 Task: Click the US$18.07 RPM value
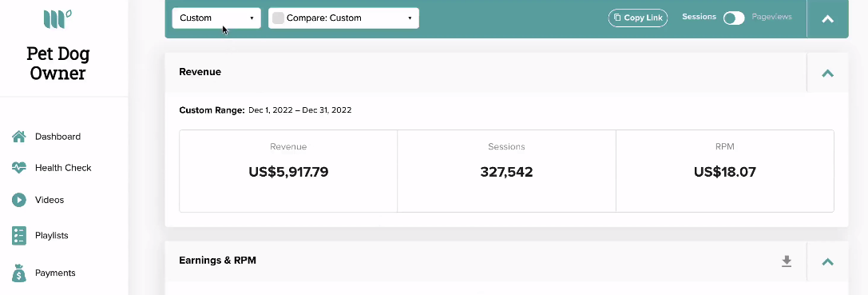pyautogui.click(x=724, y=172)
